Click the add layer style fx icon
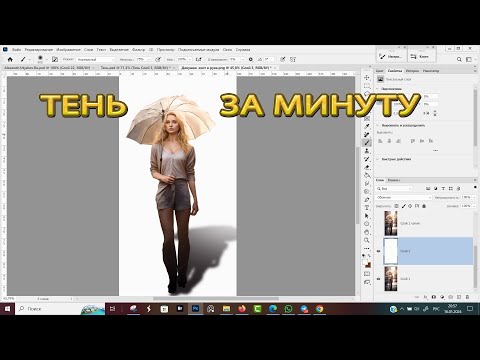Screen dimensions: 480x360 tap(425, 297)
